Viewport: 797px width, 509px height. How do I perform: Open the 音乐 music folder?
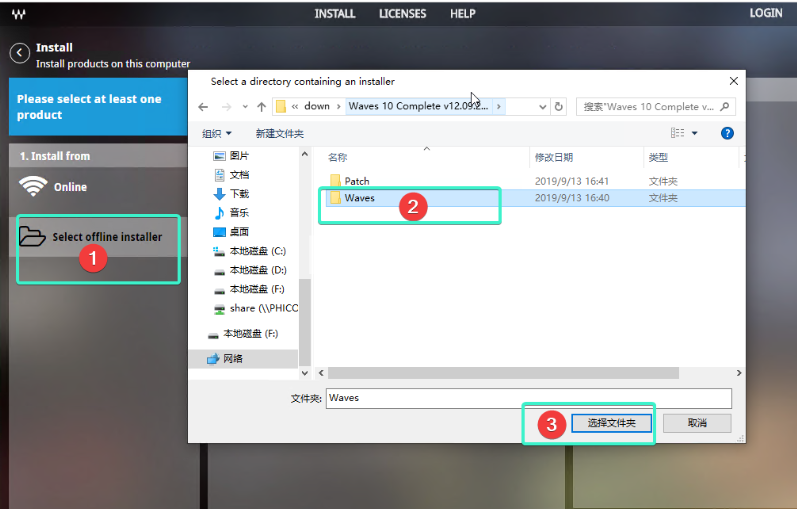coord(231,213)
